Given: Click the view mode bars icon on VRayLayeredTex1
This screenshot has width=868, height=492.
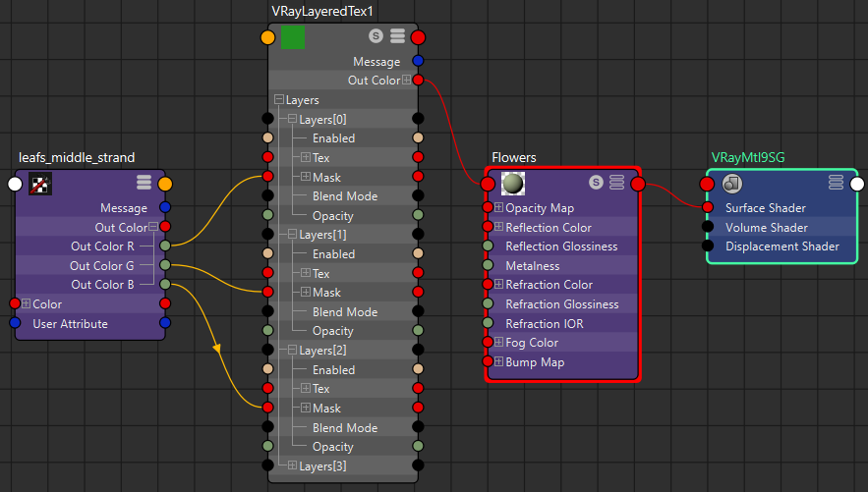Looking at the screenshot, I should (397, 36).
